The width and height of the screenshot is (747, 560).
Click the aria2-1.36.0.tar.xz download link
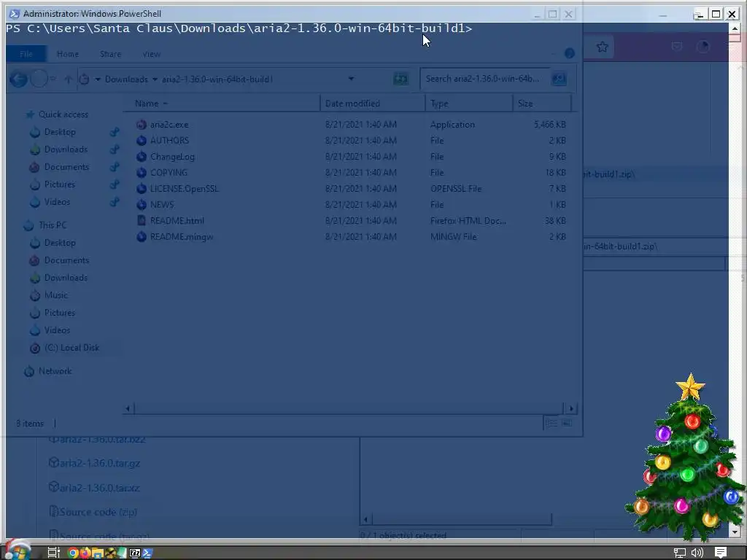click(x=99, y=488)
